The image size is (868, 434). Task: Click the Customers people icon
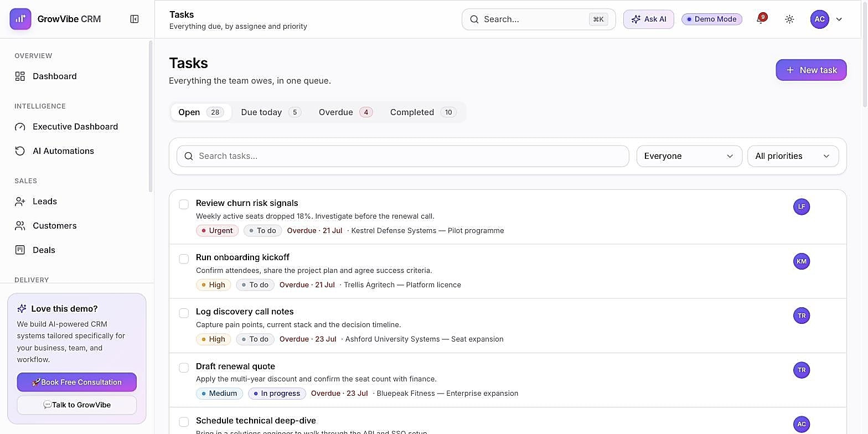click(x=20, y=226)
